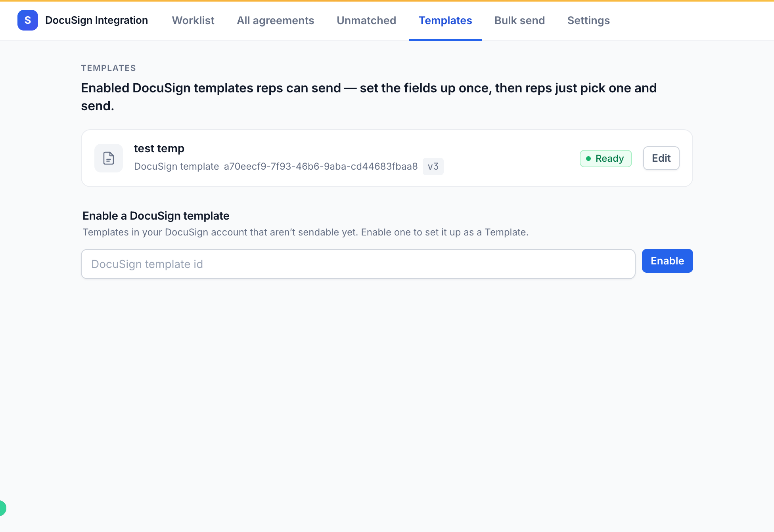Click the v3 version tag
The image size is (774, 532).
[433, 166]
